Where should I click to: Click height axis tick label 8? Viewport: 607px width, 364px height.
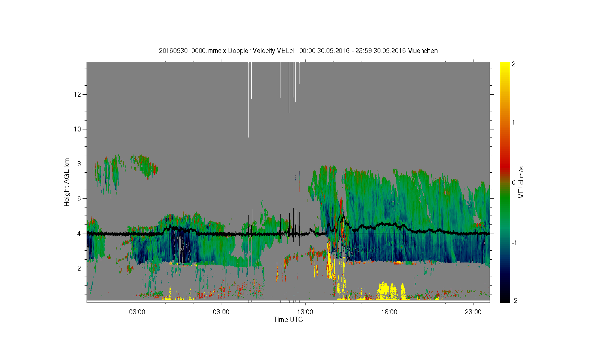click(80, 164)
